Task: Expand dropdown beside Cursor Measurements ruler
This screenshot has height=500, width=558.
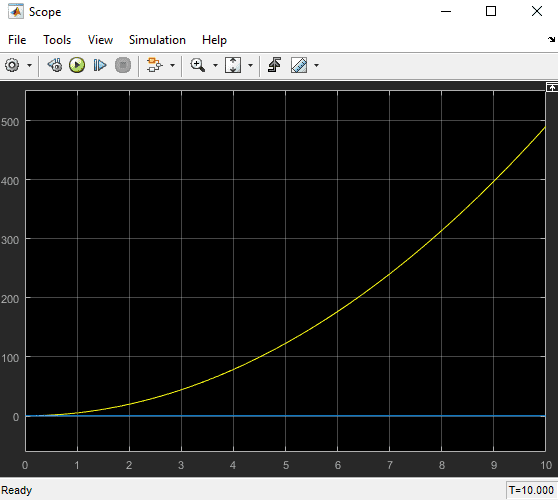Action: tap(316, 65)
